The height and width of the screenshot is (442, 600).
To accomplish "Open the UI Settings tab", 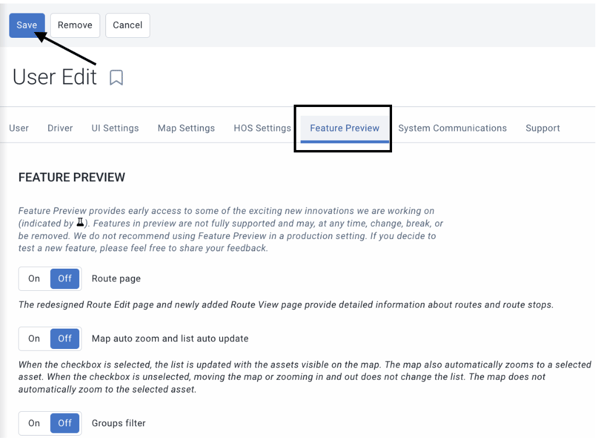I will (115, 128).
